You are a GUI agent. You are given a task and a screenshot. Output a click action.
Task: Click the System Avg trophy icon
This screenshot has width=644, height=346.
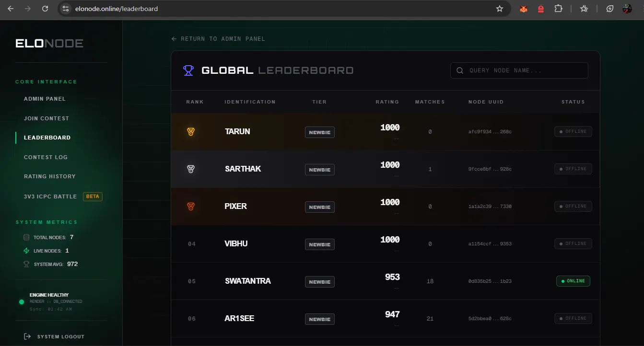tap(26, 264)
